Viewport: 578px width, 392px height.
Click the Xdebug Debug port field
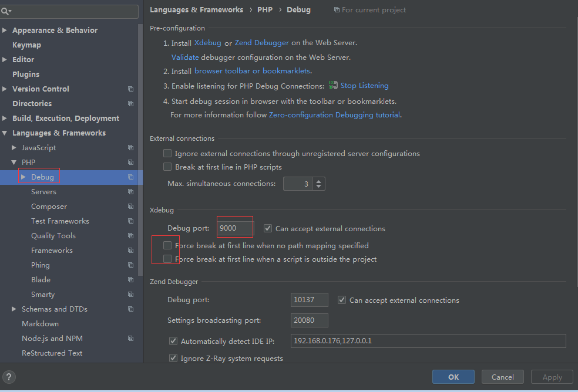pyautogui.click(x=236, y=228)
